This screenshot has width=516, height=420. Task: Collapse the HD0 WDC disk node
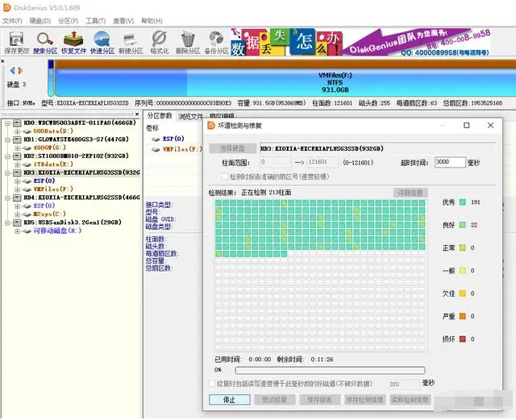point(7,123)
